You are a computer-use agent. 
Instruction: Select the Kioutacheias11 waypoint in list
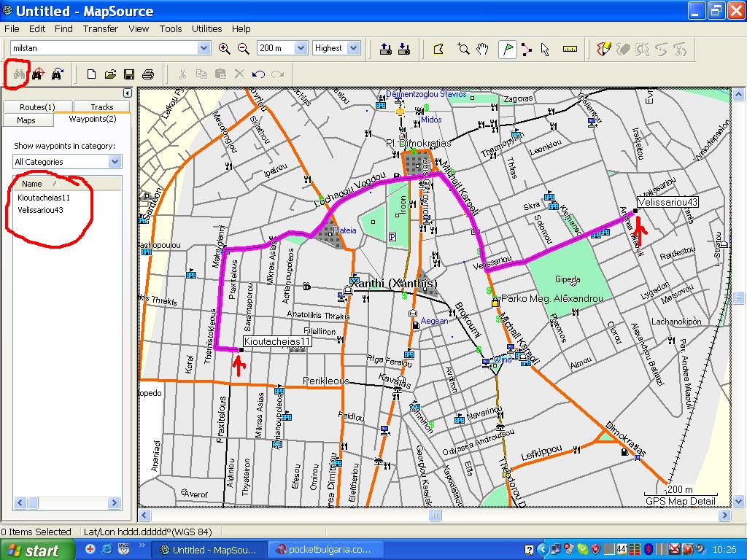[x=44, y=198]
